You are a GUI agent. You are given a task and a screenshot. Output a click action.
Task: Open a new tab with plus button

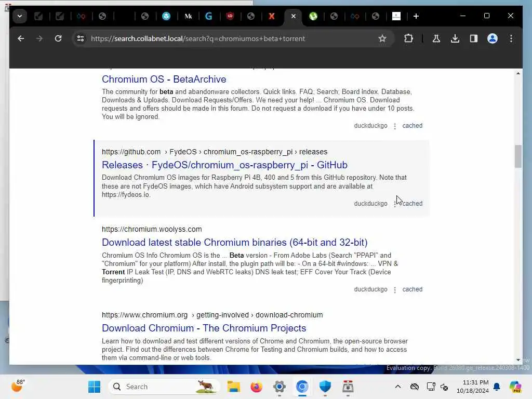pyautogui.click(x=416, y=16)
